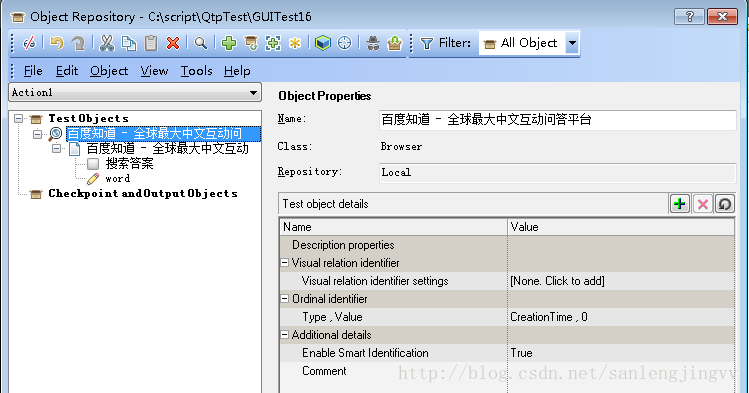Open the Edit menu

coord(66,71)
